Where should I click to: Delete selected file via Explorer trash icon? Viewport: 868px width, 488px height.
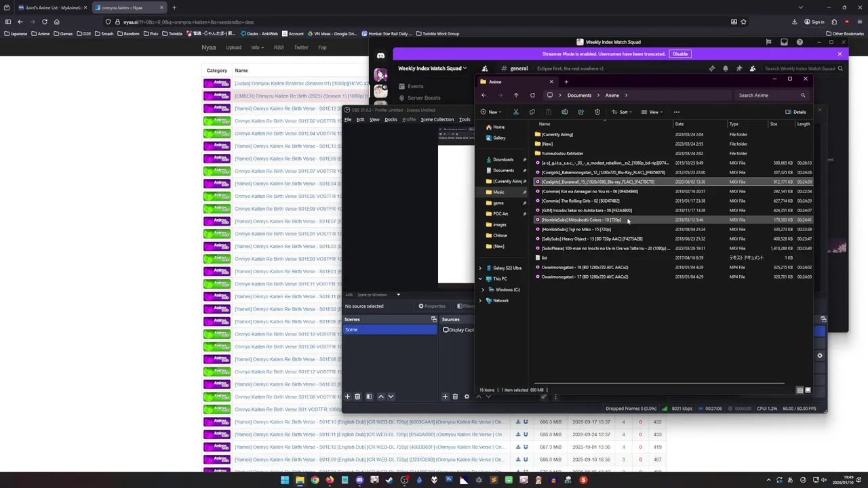click(x=597, y=112)
